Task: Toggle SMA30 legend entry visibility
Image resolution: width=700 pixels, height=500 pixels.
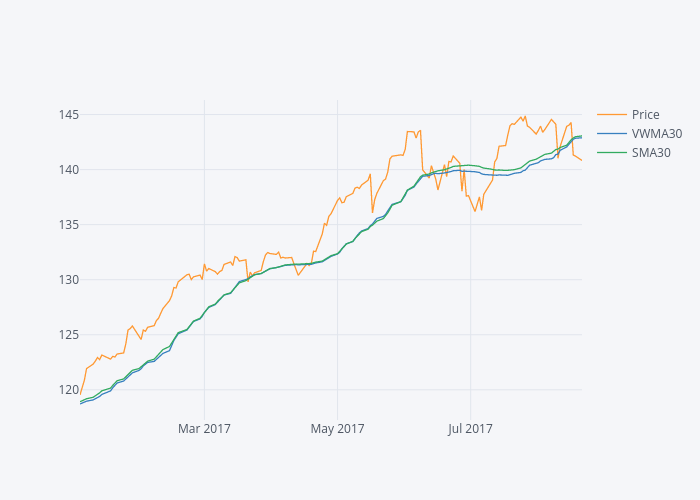Action: click(x=651, y=153)
